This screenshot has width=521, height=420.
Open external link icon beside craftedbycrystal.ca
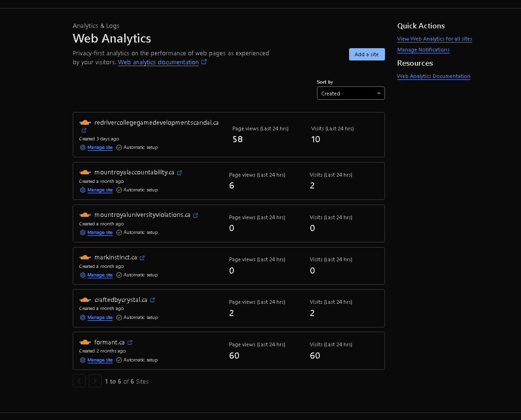[153, 300]
